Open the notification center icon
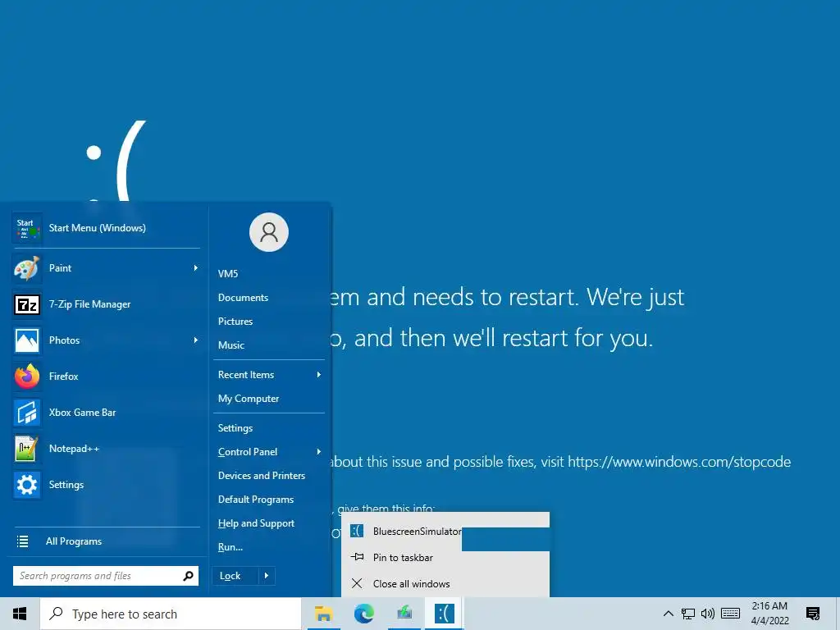 pos(813,614)
